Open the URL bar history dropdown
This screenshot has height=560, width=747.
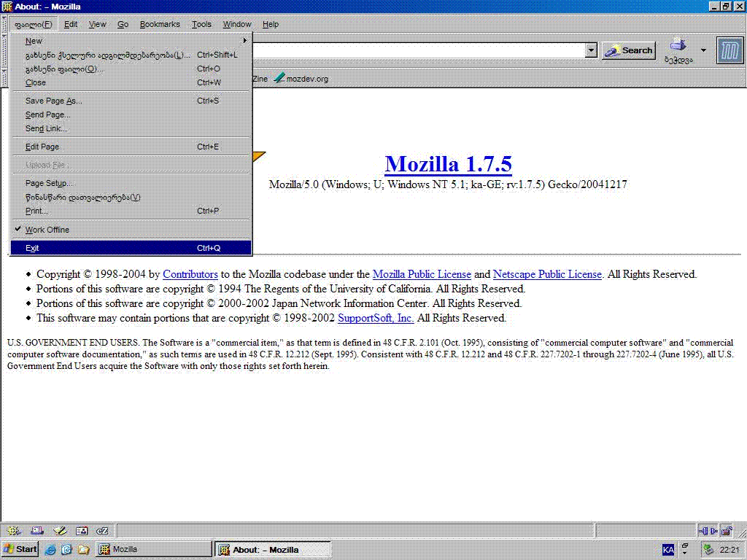pyautogui.click(x=591, y=50)
